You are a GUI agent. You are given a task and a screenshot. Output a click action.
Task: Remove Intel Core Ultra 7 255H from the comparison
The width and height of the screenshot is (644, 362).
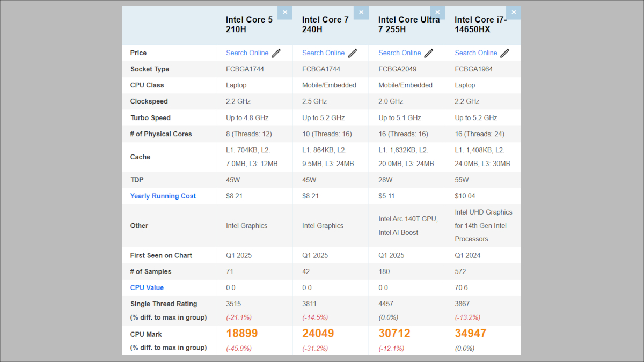pyautogui.click(x=437, y=12)
